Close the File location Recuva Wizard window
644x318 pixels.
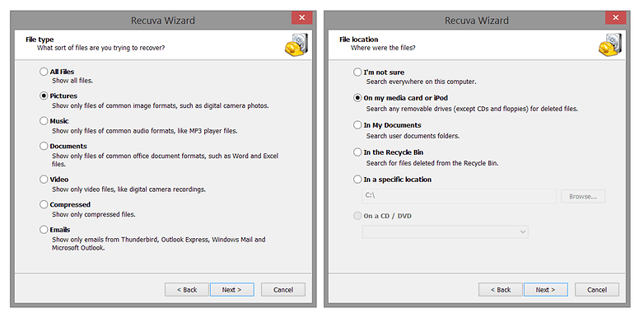[616, 17]
